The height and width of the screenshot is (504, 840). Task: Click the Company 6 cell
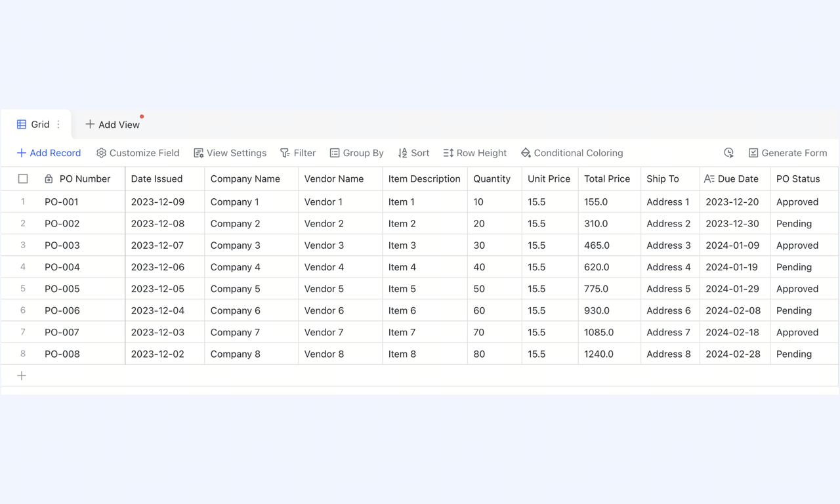coord(251,310)
